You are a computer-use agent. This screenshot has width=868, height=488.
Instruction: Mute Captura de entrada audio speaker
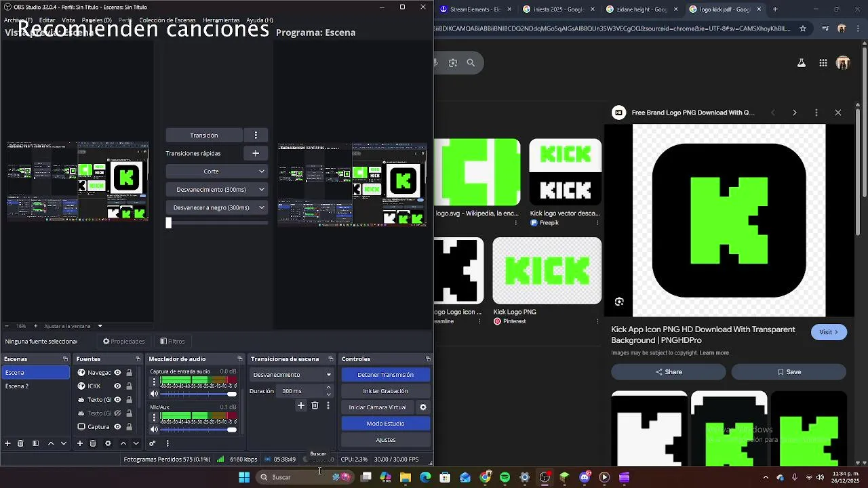tap(154, 394)
